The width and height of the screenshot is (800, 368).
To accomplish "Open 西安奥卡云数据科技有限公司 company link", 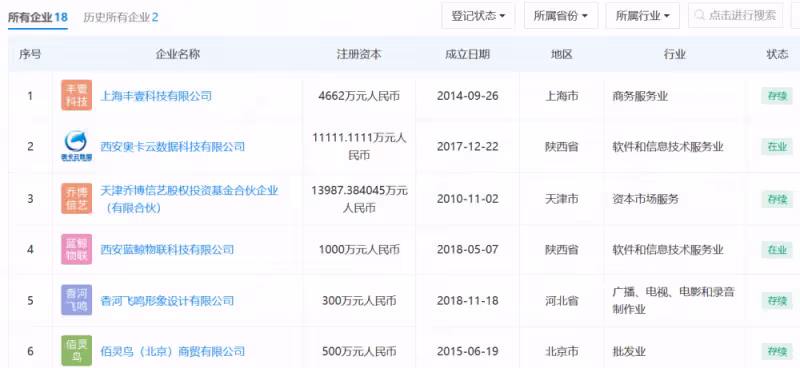I will click(172, 147).
